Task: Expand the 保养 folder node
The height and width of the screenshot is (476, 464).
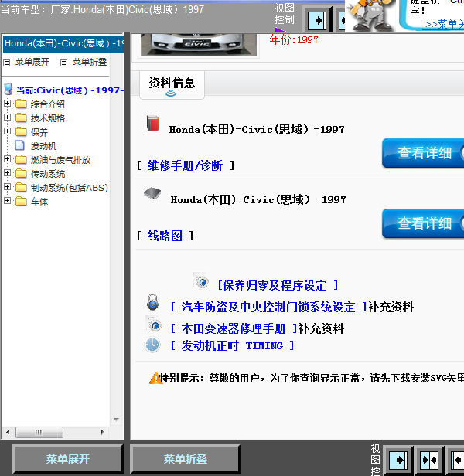Action: (7, 131)
